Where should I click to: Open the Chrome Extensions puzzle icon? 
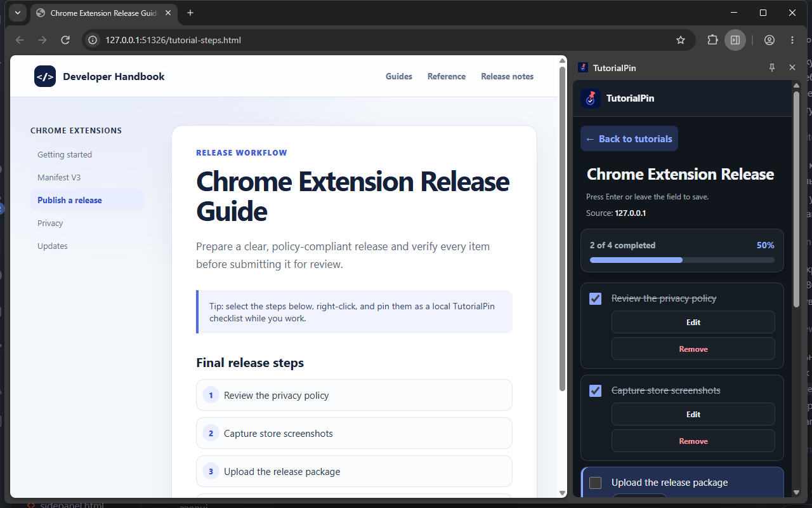pos(712,40)
